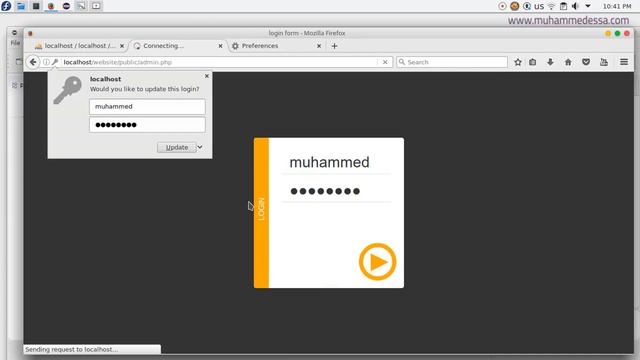The image size is (640, 360).
Task: Open the Wi-Fi network tray icon
Action: point(551,6)
